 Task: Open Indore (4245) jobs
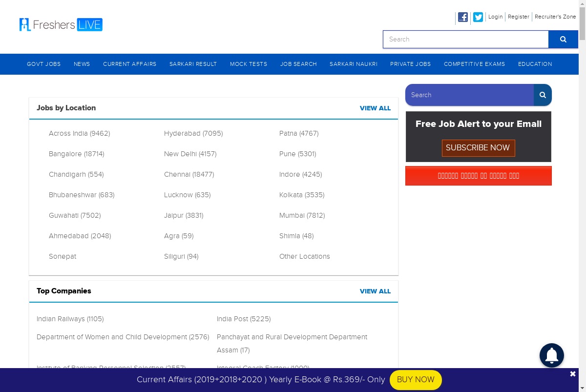point(301,174)
